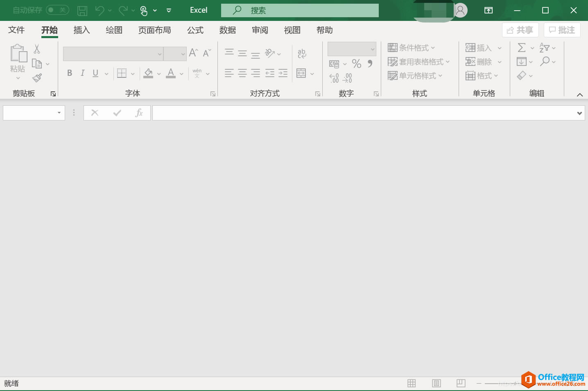Click the 共享 (Share) button
This screenshot has height=391, width=588.
point(520,30)
